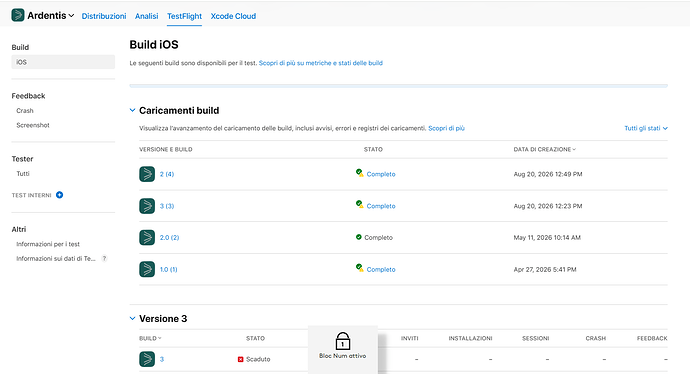
Task: Click the date May 11, 2026 10:14 AM
Action: 547,238
